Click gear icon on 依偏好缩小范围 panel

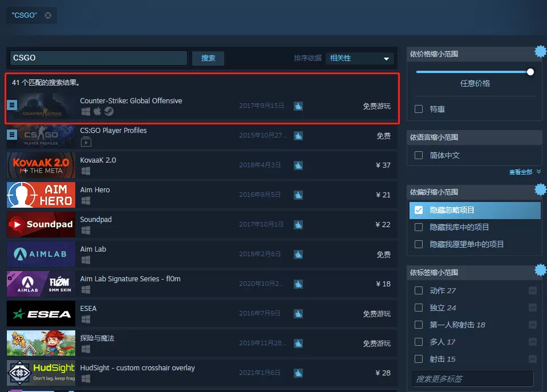[541, 189]
